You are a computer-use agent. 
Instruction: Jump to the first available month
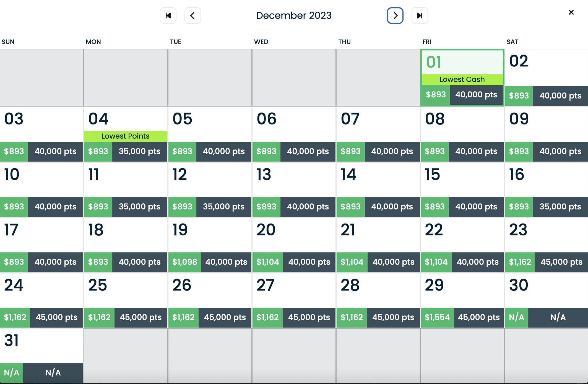coord(168,15)
